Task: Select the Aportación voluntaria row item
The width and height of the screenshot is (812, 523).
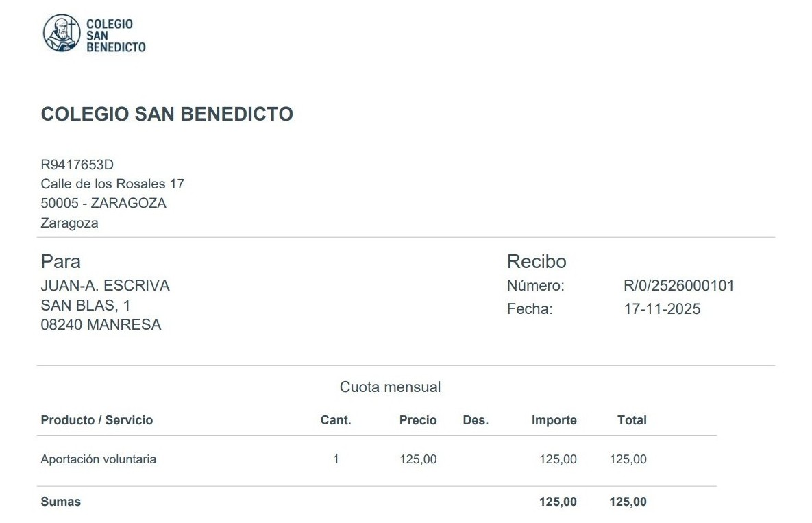Action: 99,459
